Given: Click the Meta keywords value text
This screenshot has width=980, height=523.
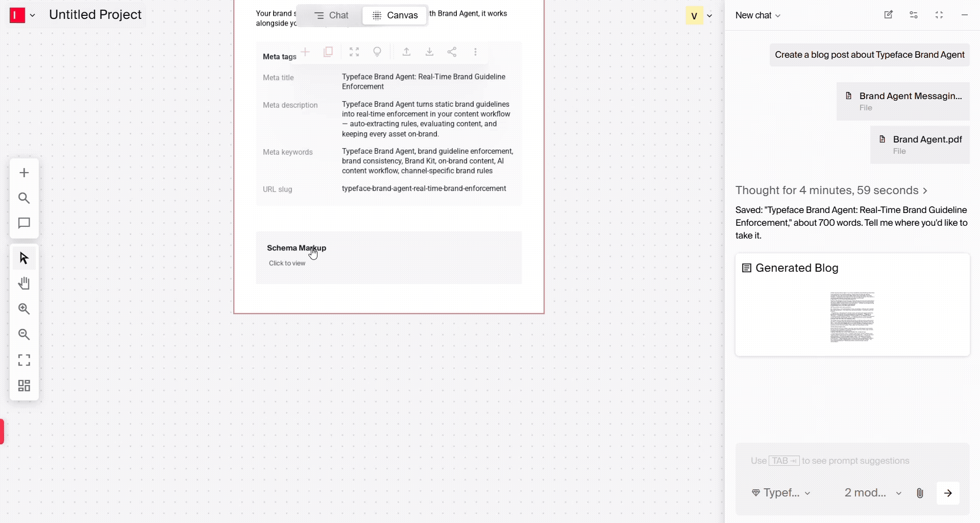Looking at the screenshot, I should coord(428,161).
